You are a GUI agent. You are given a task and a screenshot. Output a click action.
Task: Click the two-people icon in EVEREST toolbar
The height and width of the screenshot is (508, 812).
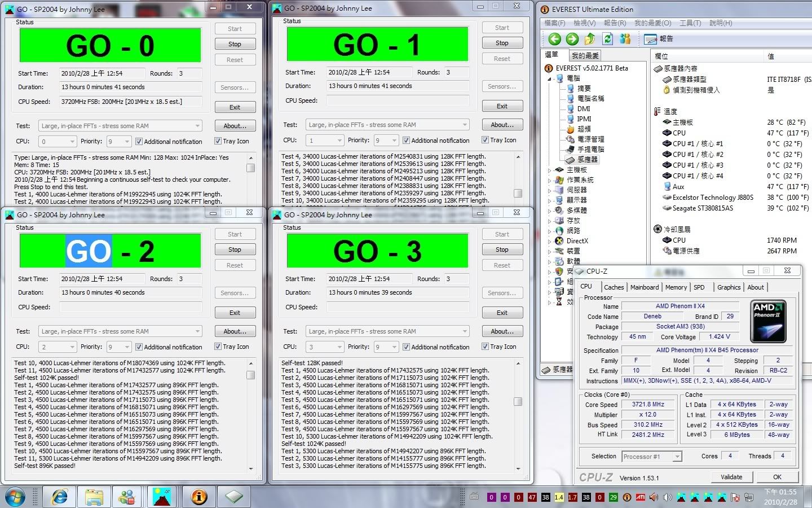[625, 38]
